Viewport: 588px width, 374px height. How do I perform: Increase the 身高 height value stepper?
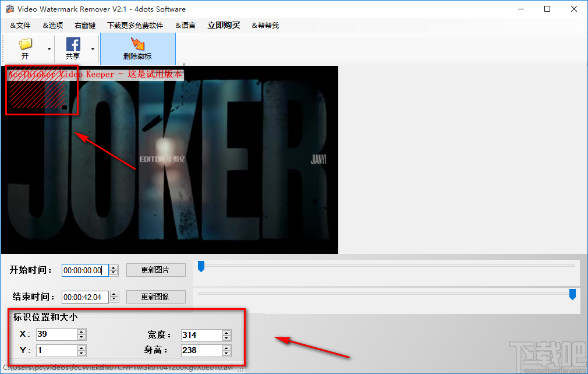click(226, 347)
